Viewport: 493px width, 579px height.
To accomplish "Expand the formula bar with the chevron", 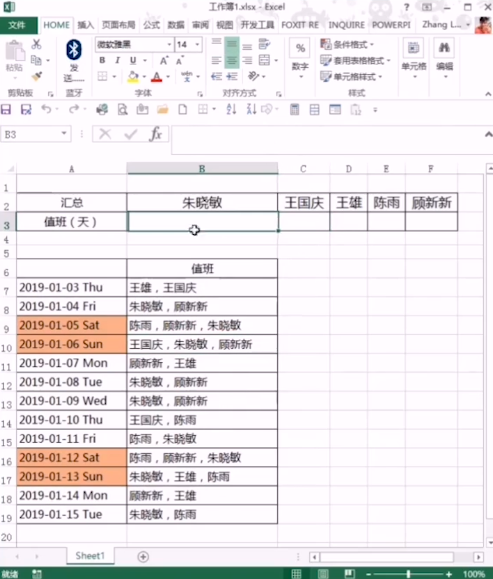I will pos(488,134).
